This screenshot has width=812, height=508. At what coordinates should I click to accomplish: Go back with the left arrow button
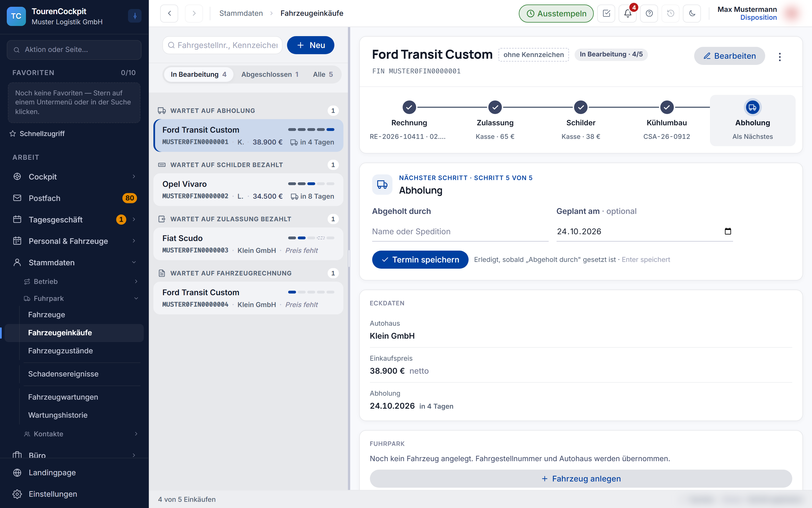(169, 14)
